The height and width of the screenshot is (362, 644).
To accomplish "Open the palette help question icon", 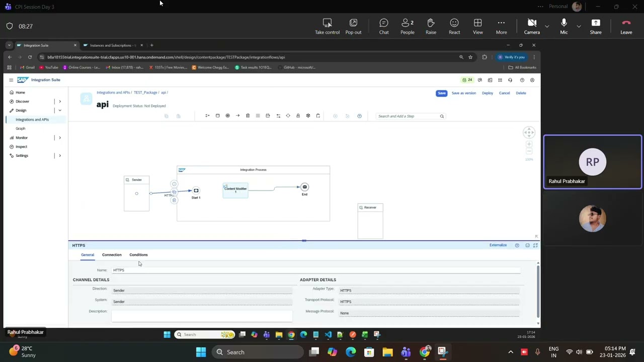I will click(359, 116).
